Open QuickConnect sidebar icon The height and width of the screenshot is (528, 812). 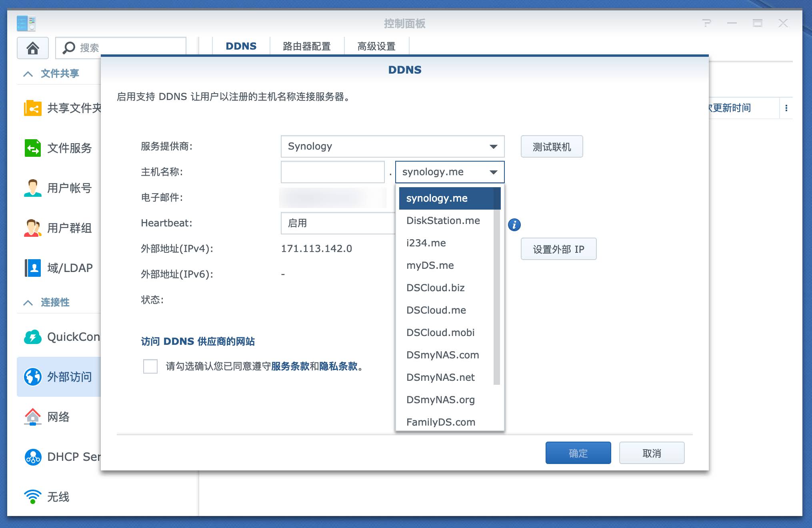[32, 337]
